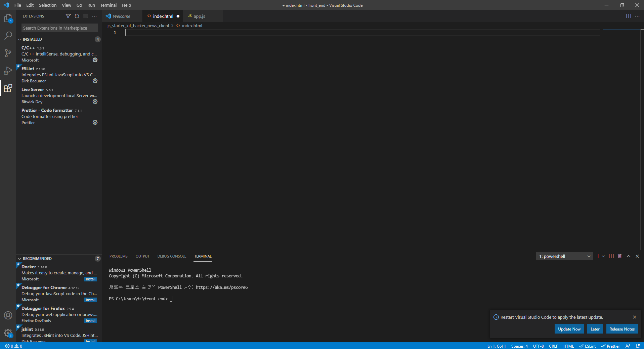
Task: Kill the terminal with trash icon
Action: [620, 256]
